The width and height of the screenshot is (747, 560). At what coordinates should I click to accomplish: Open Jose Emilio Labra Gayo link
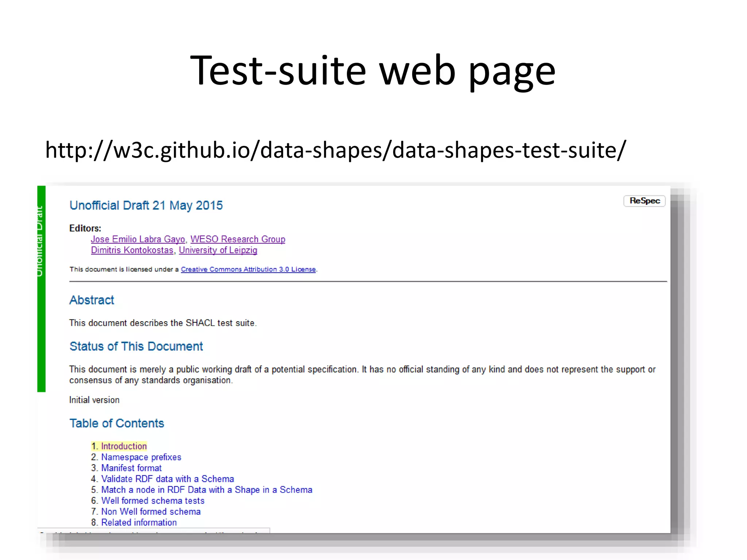(138, 239)
